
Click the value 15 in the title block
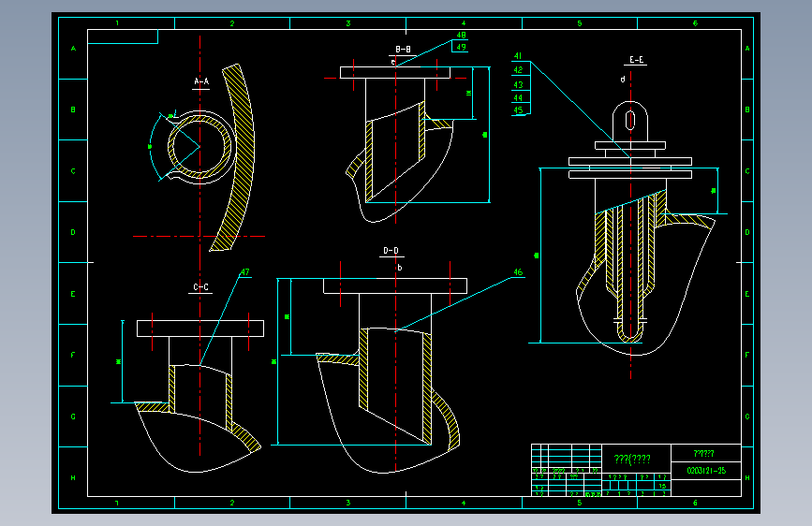click(x=662, y=486)
